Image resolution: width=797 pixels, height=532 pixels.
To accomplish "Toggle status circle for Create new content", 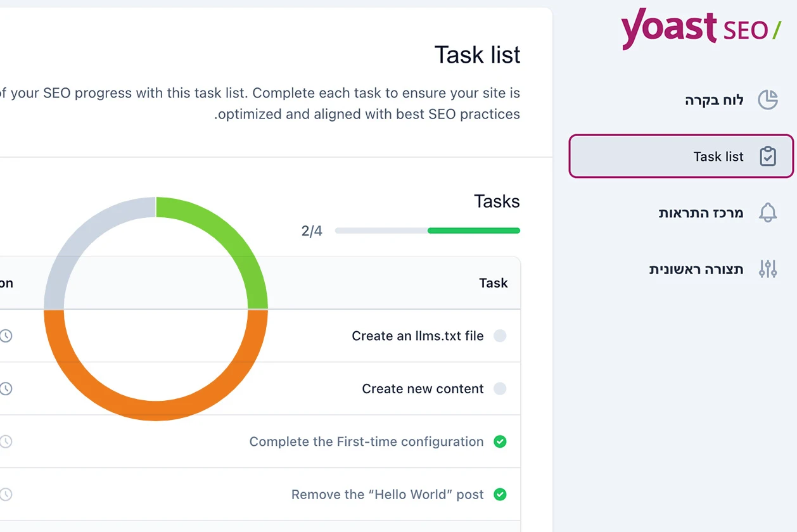I will (500, 389).
